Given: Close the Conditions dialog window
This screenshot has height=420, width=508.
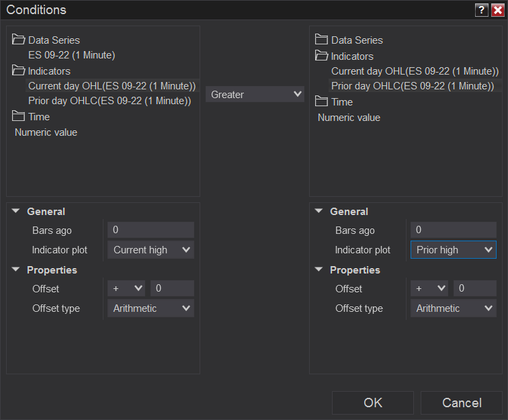Looking at the screenshot, I should (x=497, y=10).
